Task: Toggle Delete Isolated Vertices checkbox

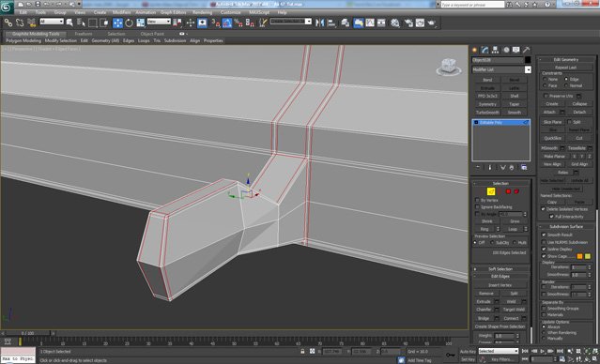Action: point(543,209)
